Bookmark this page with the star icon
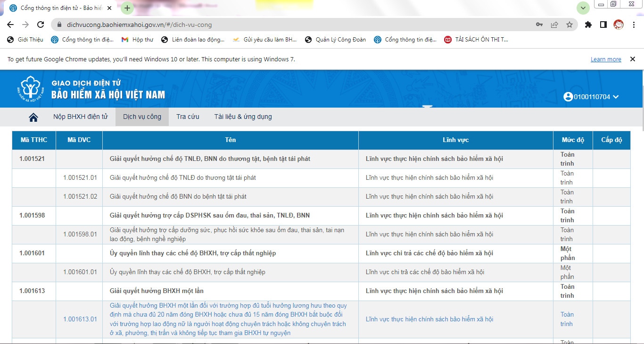This screenshot has width=644, height=344. [570, 25]
